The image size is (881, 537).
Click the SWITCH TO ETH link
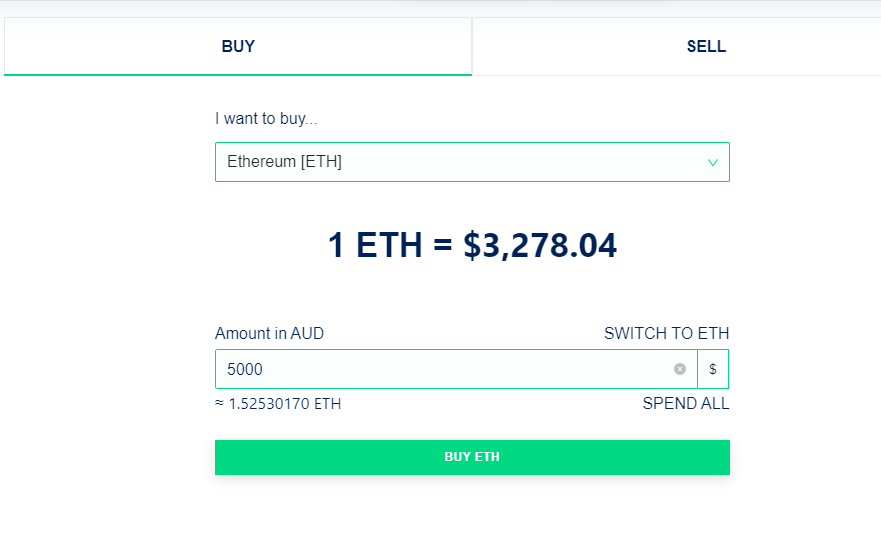pos(666,333)
